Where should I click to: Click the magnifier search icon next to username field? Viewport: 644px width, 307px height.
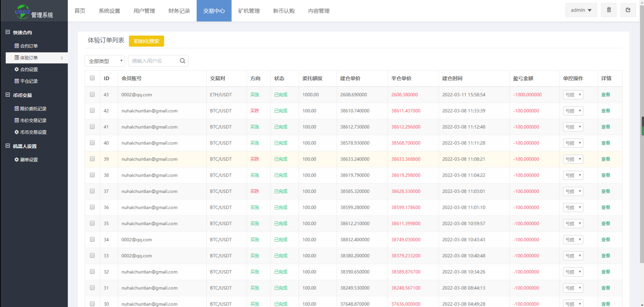tap(182, 61)
